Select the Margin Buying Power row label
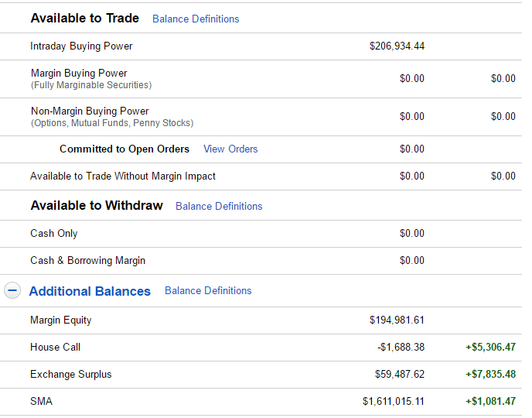Viewport: 532px width, 418px height. coord(79,74)
